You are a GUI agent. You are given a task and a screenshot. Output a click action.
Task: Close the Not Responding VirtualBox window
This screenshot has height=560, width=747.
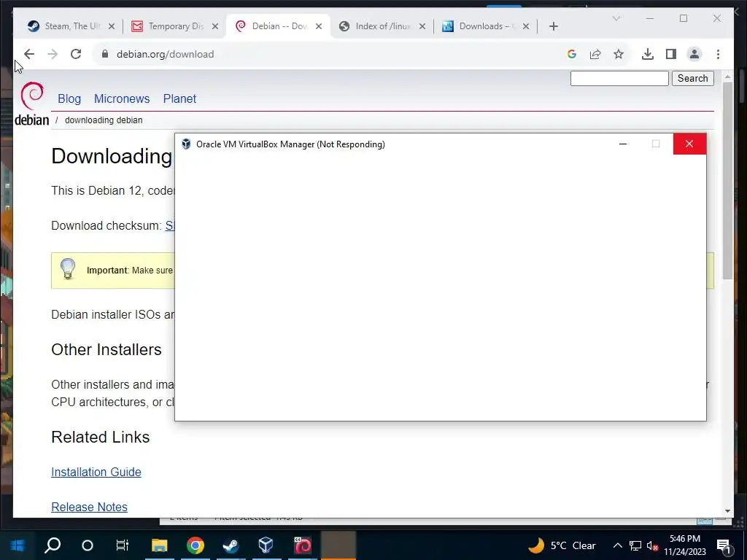(x=689, y=144)
